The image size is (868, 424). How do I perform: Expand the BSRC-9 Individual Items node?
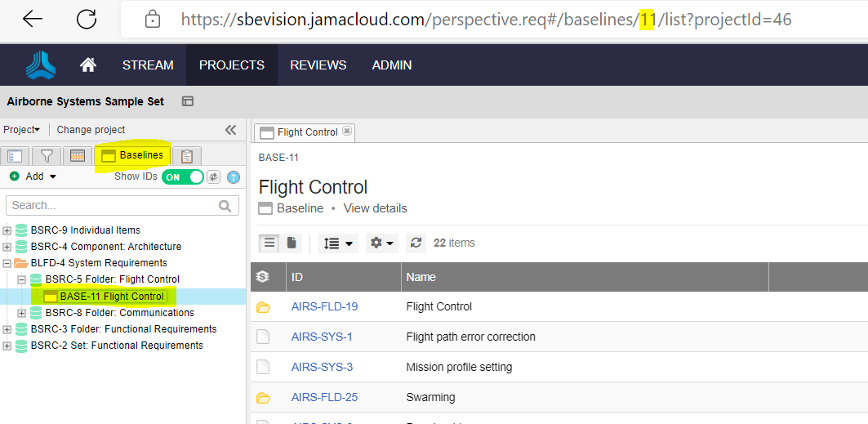coord(7,230)
